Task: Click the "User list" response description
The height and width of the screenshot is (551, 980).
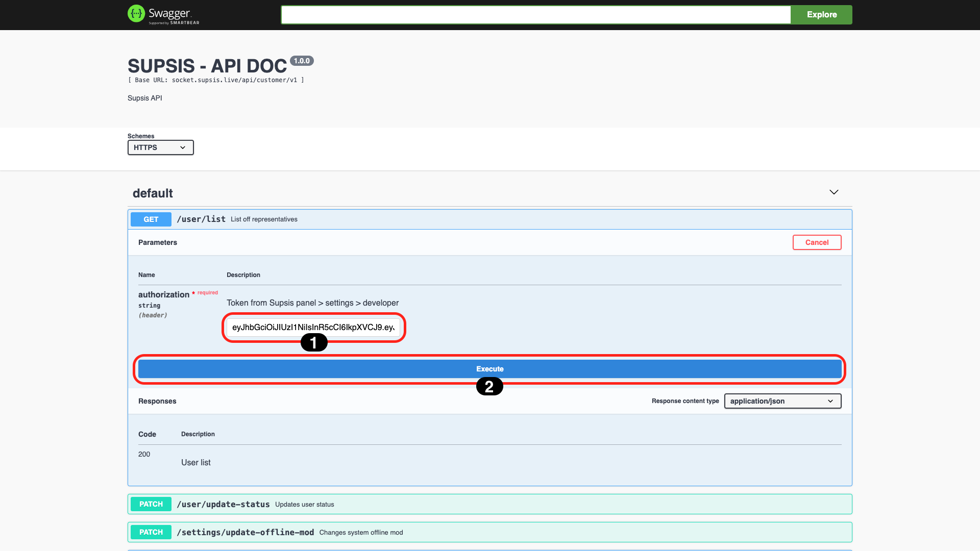Action: point(196,463)
